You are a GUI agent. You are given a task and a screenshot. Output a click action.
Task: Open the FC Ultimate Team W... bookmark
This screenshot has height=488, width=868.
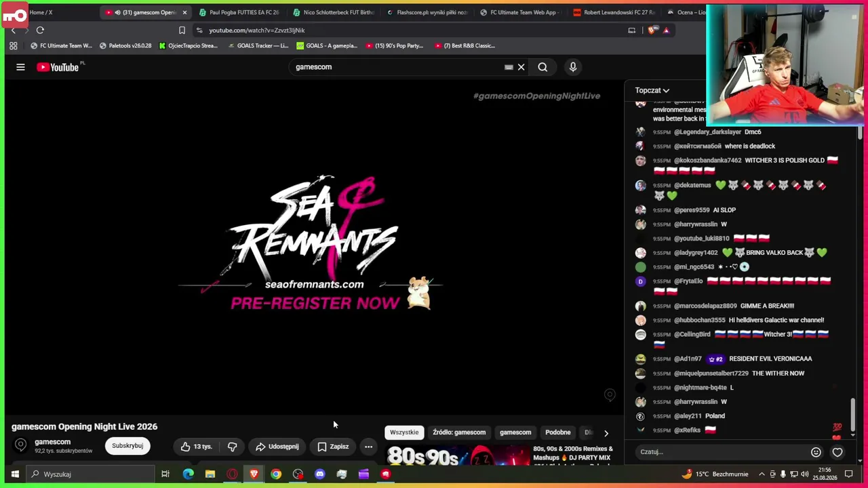61,46
